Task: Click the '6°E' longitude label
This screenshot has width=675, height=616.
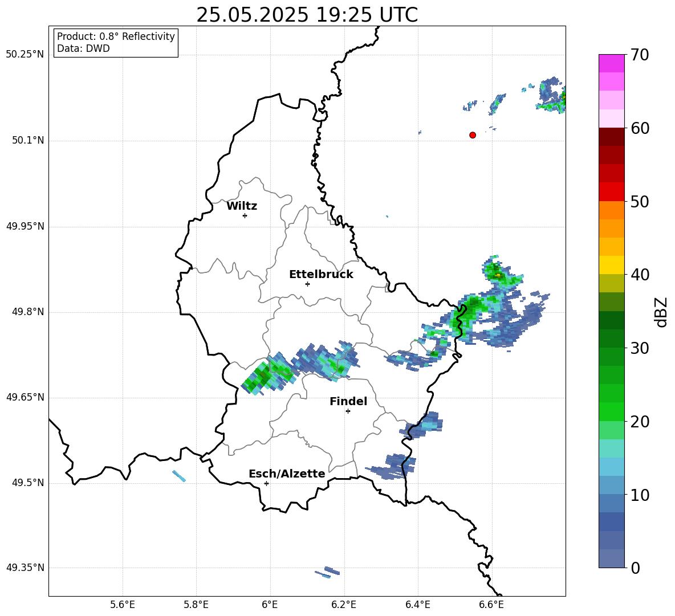Action: coord(270,605)
